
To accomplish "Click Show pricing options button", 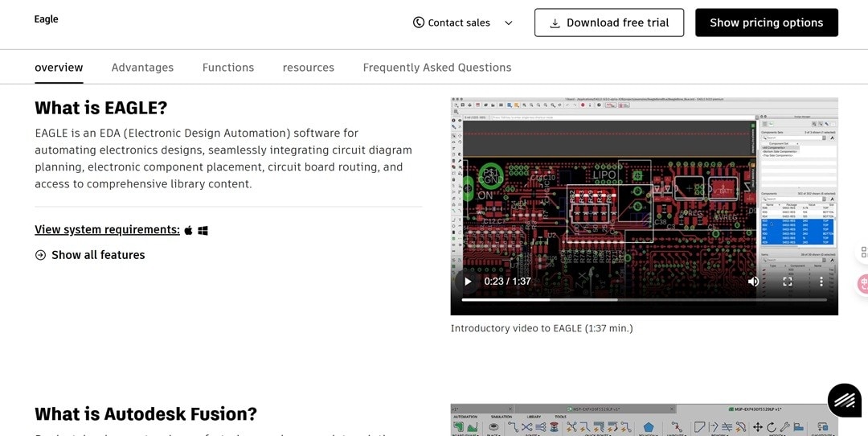I will 766,23.
